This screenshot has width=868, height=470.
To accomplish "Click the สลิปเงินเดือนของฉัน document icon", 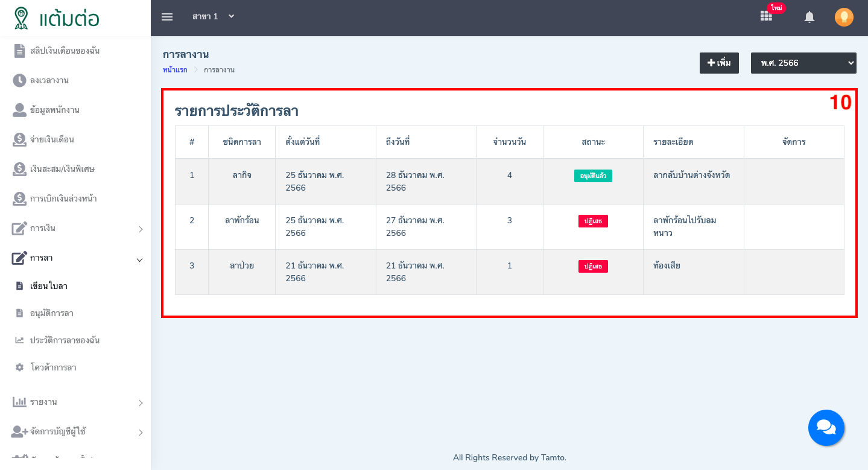I will pos(20,51).
